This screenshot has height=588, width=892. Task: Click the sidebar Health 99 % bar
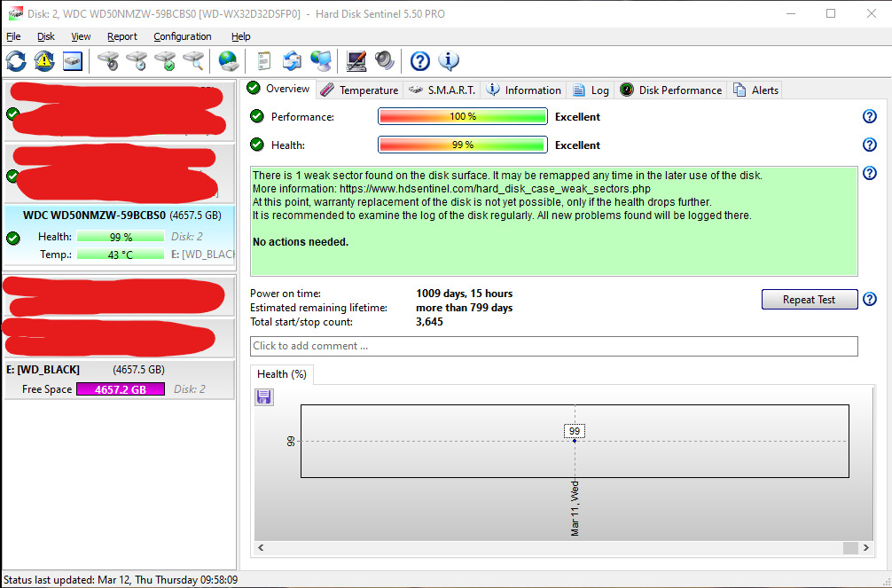click(120, 237)
